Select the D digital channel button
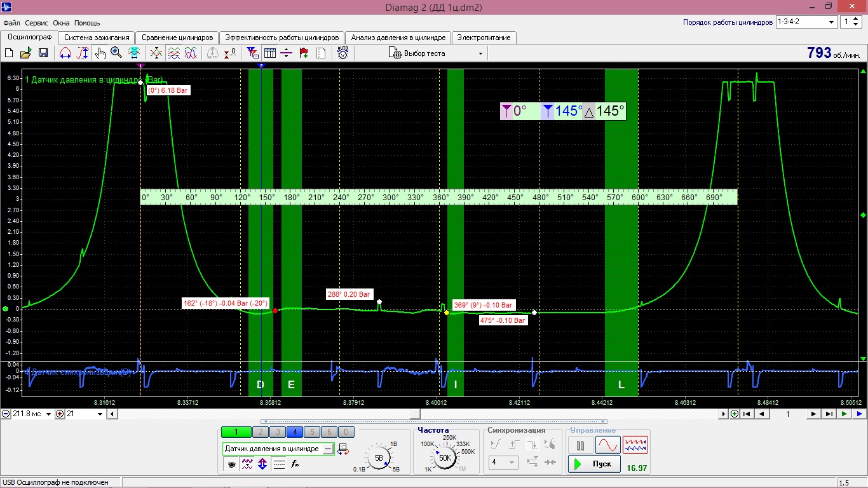The image size is (868, 488). [346, 432]
